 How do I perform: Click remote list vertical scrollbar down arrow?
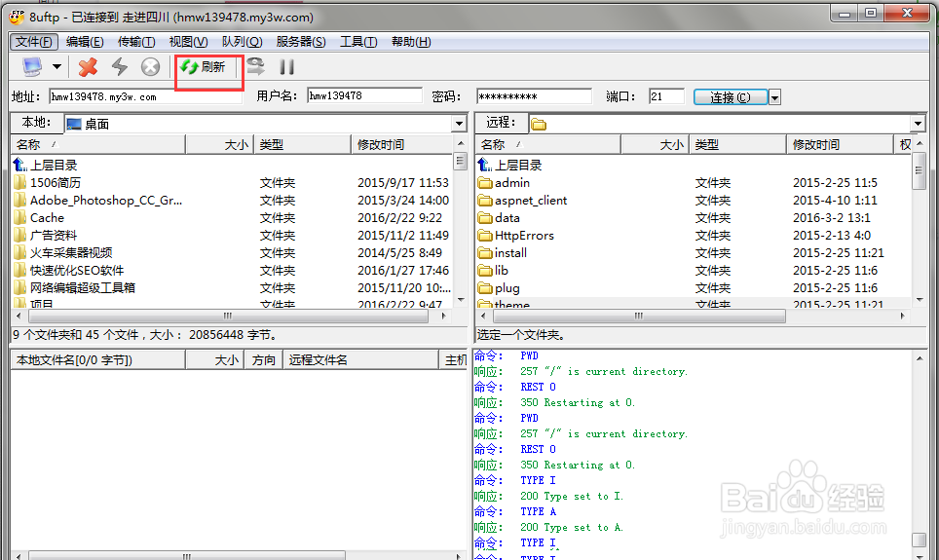pos(920,299)
